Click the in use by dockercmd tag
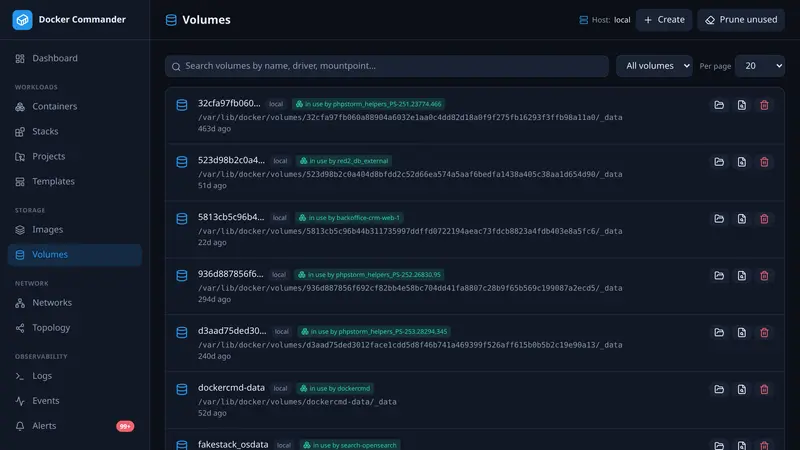Viewport: 800px width, 450px height. pos(335,388)
